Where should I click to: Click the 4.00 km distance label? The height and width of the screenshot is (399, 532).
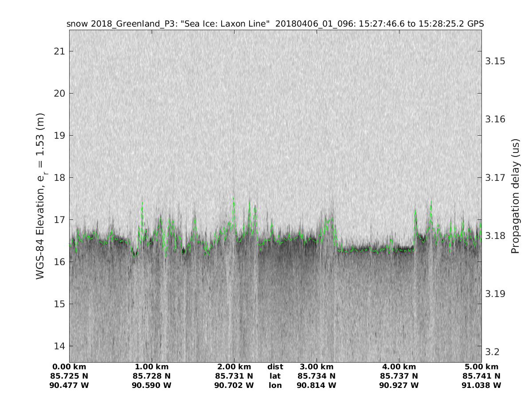click(x=399, y=367)
